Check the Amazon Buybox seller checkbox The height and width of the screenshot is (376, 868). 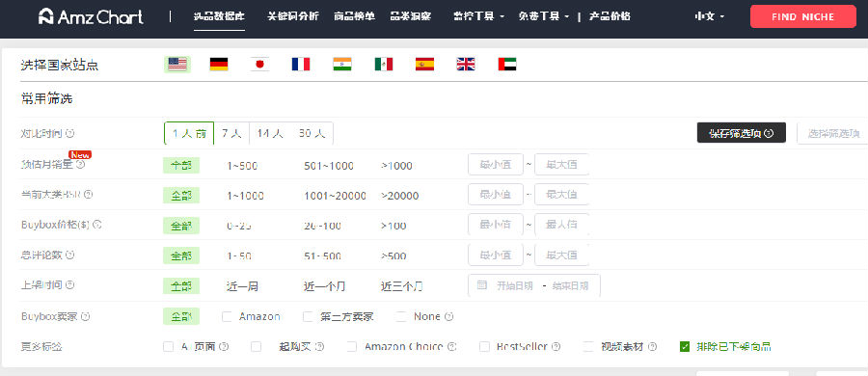point(227,317)
